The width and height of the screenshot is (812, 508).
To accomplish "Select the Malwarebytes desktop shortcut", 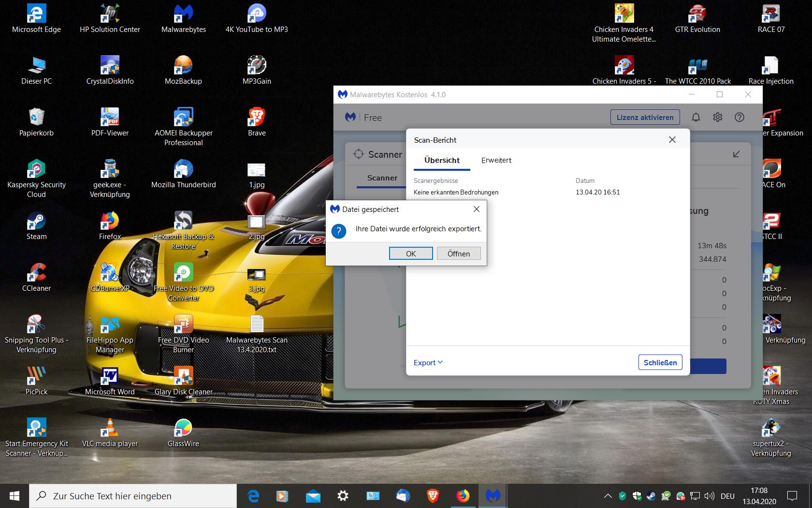I will [184, 19].
